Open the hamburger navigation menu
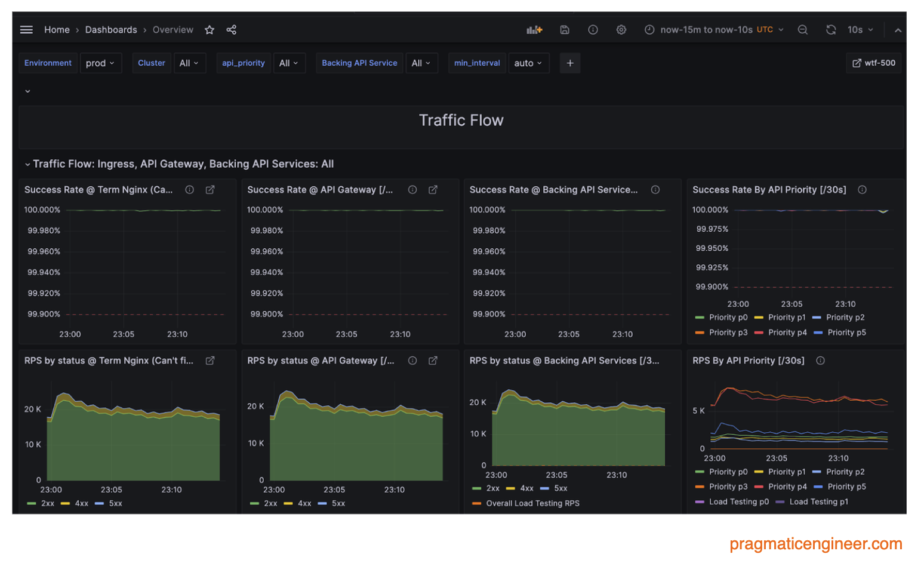This screenshot has height=566, width=924. coord(26,30)
